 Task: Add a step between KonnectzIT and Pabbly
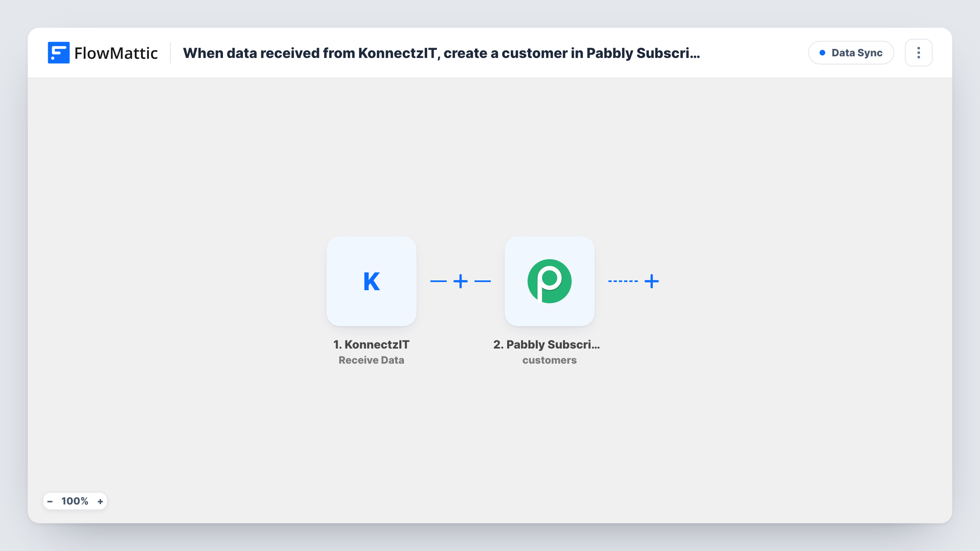click(x=461, y=281)
